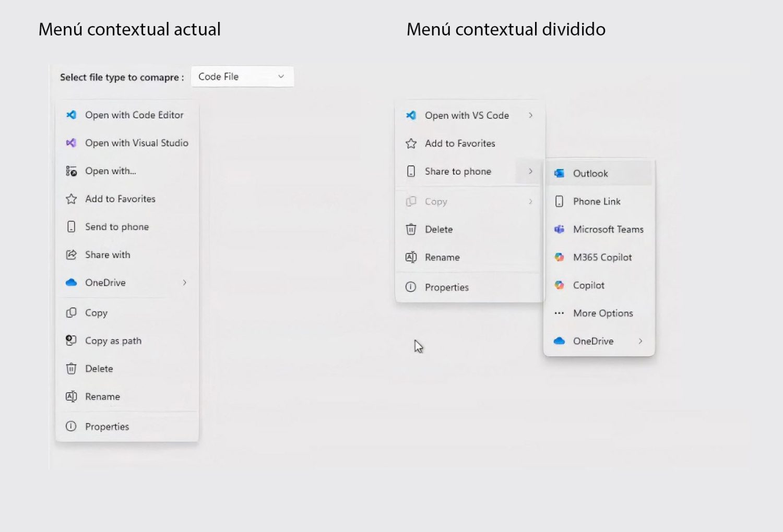
Task: Open More Options in the share submenu
Action: tap(603, 313)
